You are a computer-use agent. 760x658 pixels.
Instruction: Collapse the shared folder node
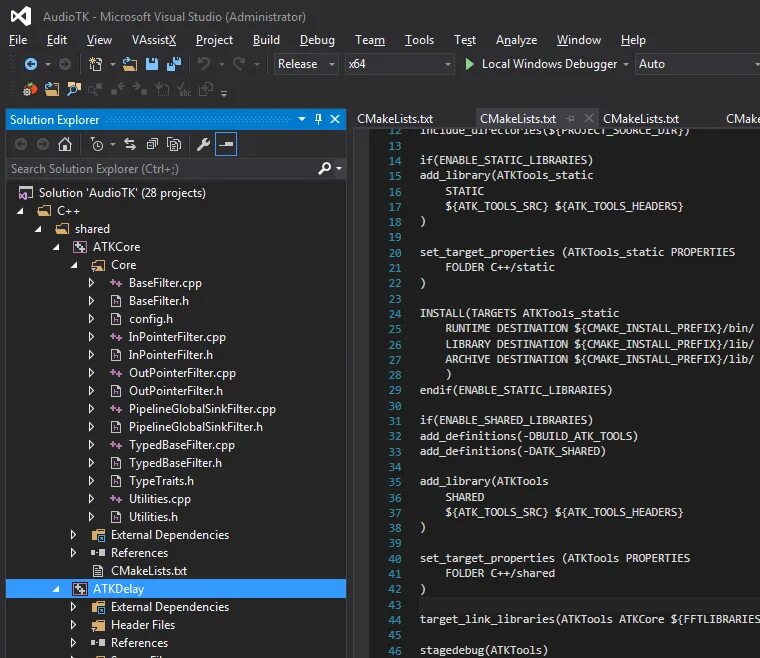(x=38, y=229)
